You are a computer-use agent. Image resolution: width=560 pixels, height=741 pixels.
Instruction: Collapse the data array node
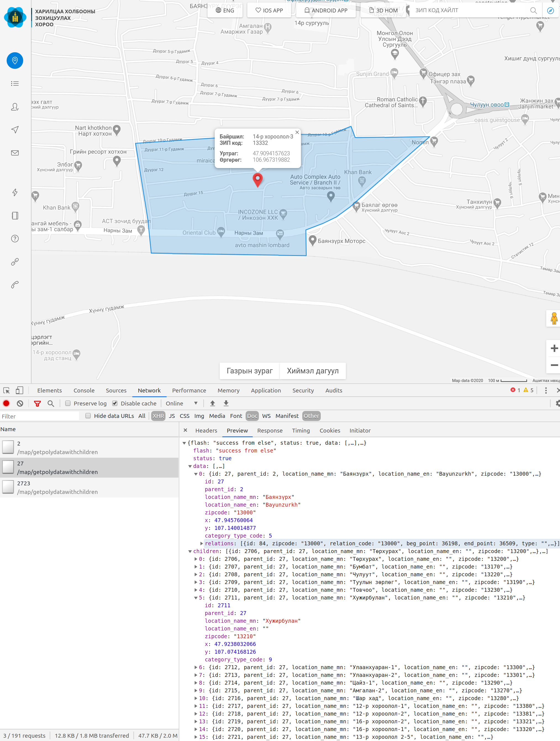[x=190, y=466]
